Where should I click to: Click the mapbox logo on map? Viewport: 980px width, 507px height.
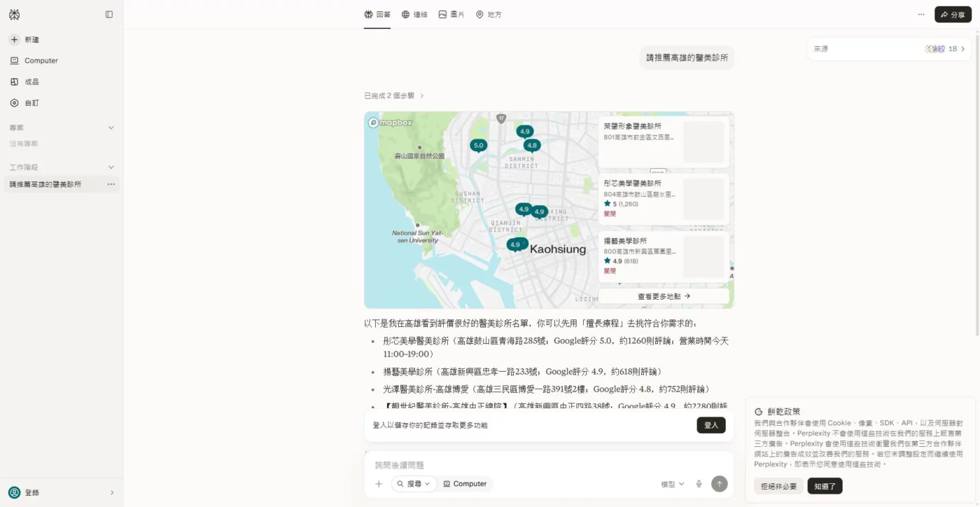(391, 123)
